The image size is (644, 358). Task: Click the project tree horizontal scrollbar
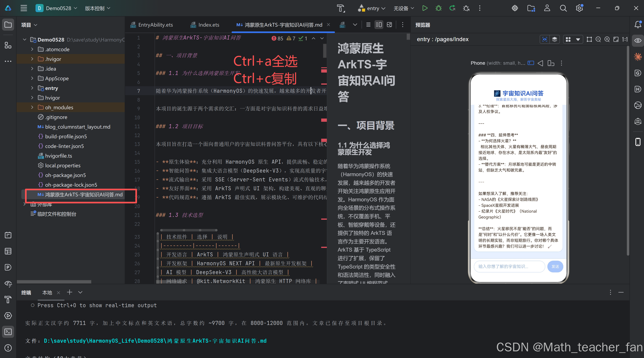pos(54,282)
